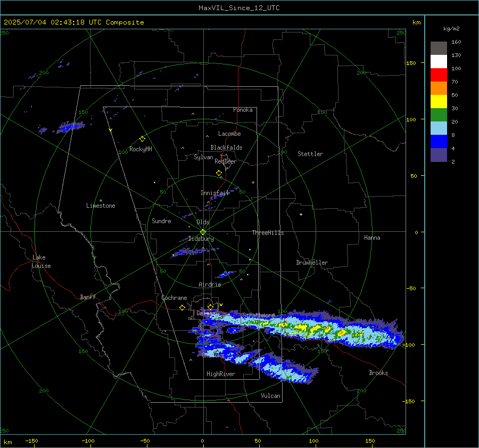Click the Banff town label
The image size is (479, 448).
point(88,297)
